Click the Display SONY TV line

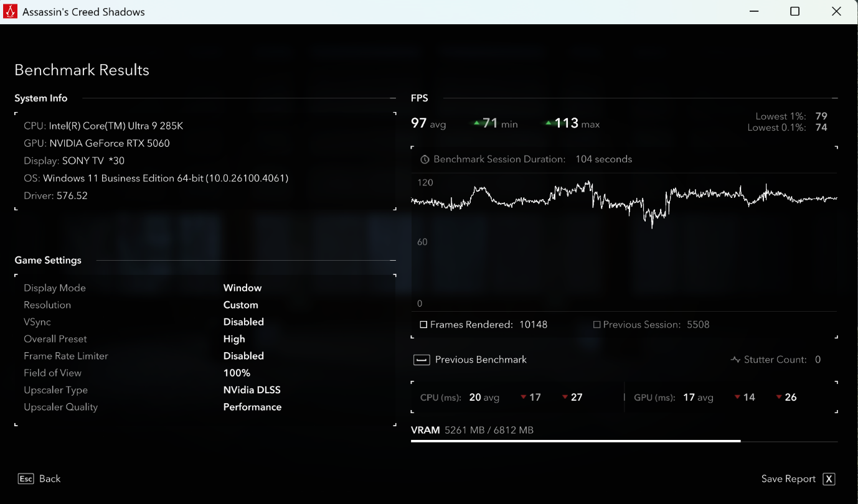74,161
